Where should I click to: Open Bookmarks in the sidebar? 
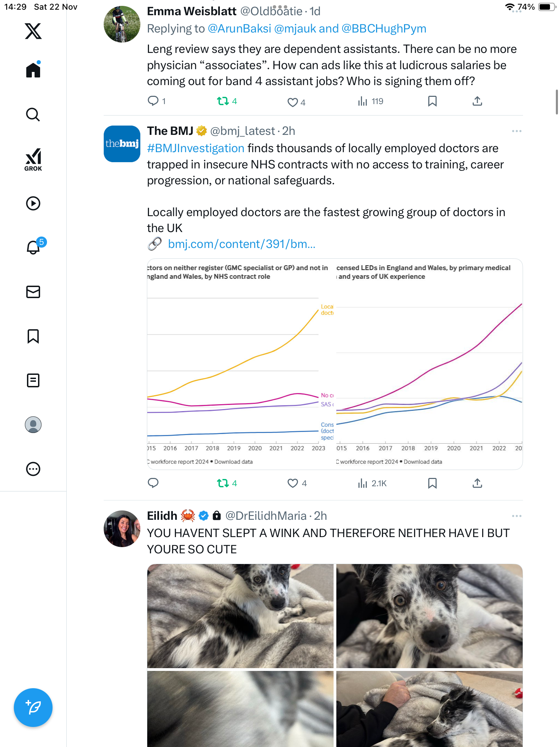coord(33,336)
